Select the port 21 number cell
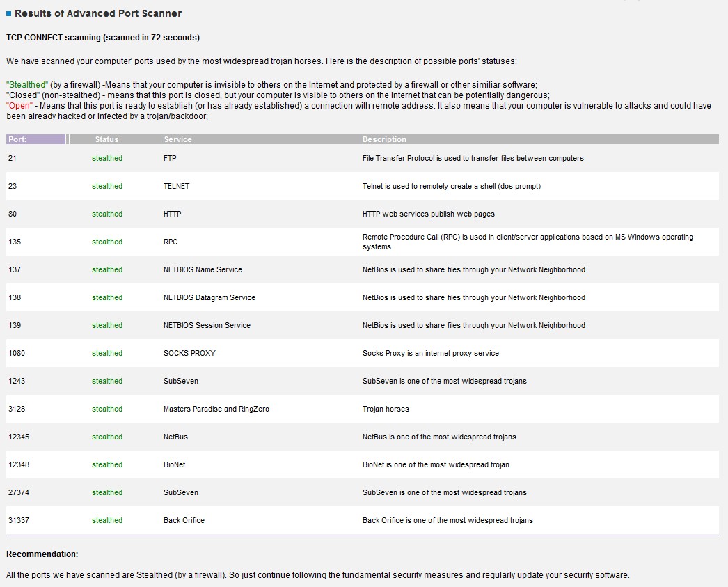 (x=13, y=158)
